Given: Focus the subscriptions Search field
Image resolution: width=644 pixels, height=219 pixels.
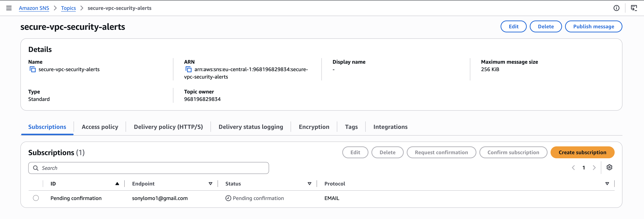Looking at the screenshot, I should coord(148,168).
